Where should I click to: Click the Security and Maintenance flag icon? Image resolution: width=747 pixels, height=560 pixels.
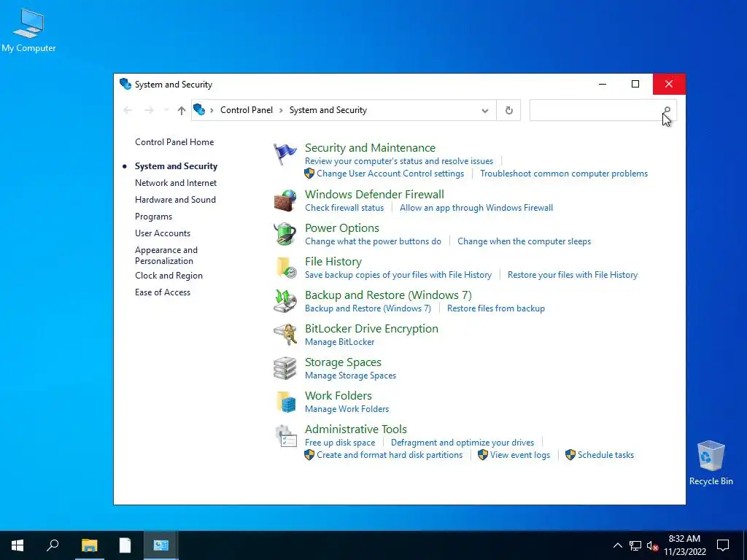[x=285, y=155]
